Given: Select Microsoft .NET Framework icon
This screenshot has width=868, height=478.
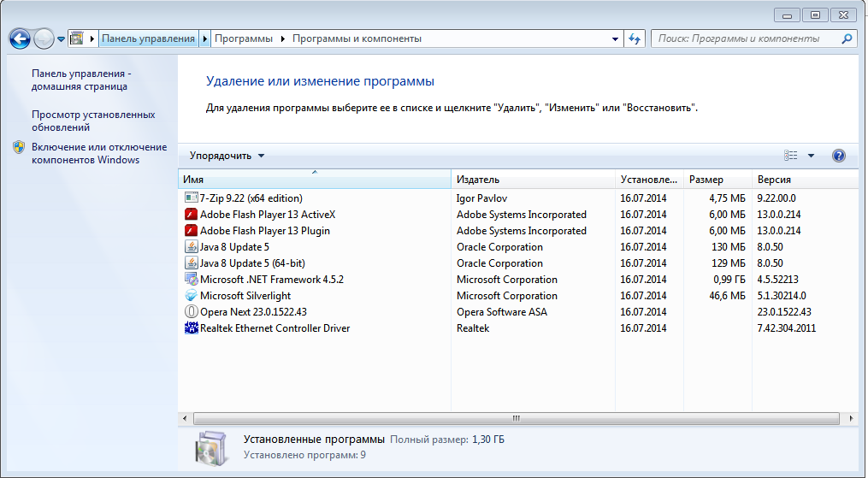Looking at the screenshot, I should pos(191,280).
